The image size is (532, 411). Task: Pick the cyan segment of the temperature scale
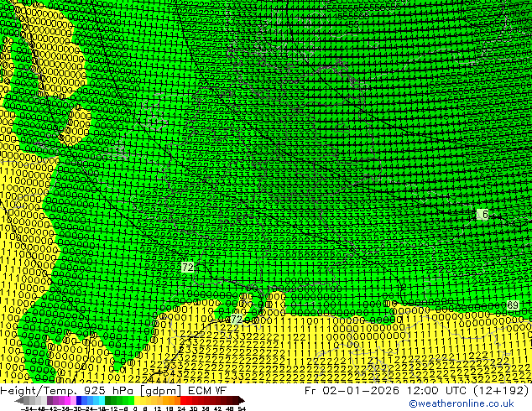pyautogui.click(x=102, y=400)
